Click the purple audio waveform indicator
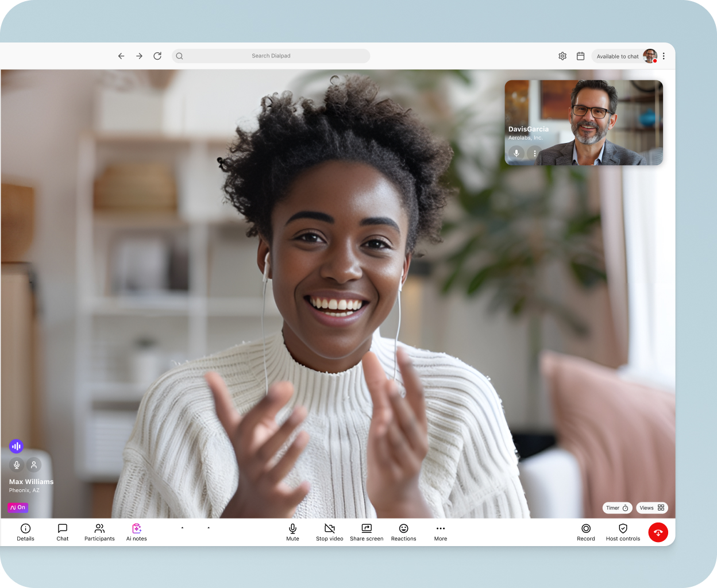717x588 pixels. click(16, 446)
